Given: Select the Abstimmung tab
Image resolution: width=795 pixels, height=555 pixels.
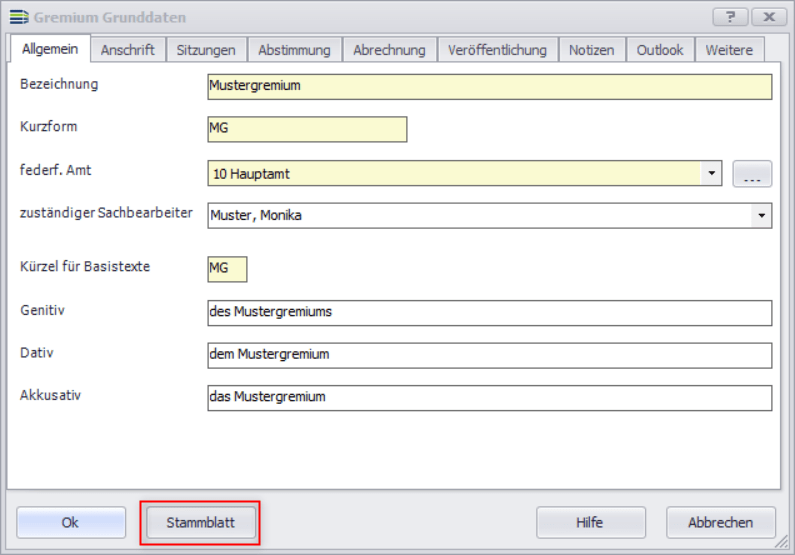Looking at the screenshot, I should (294, 49).
